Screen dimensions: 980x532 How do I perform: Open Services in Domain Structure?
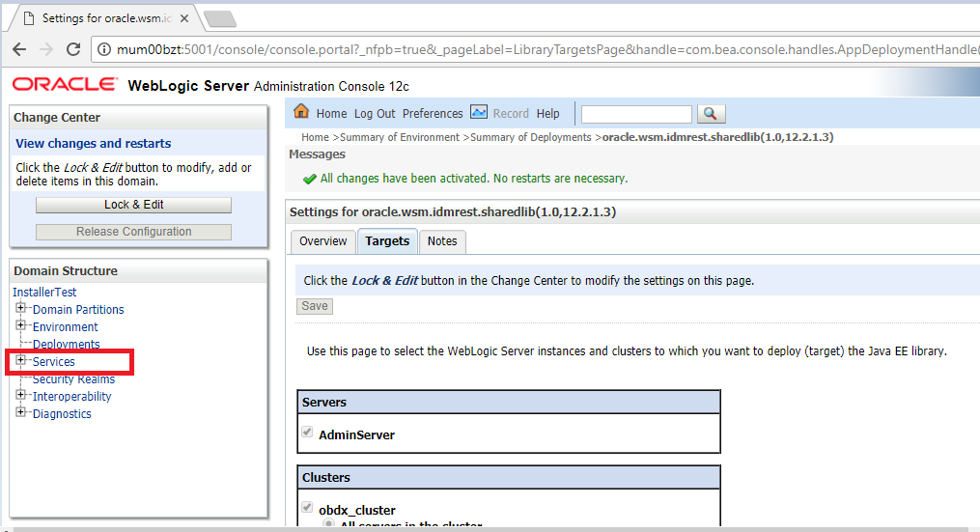click(54, 362)
